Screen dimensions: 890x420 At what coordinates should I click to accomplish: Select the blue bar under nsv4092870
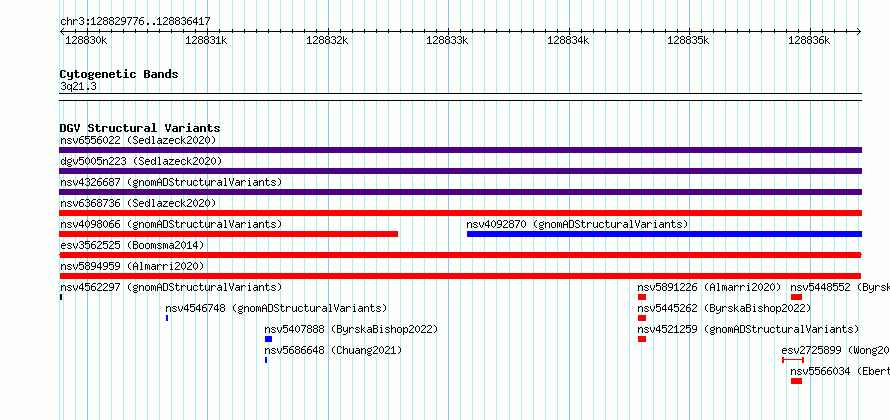(665, 234)
